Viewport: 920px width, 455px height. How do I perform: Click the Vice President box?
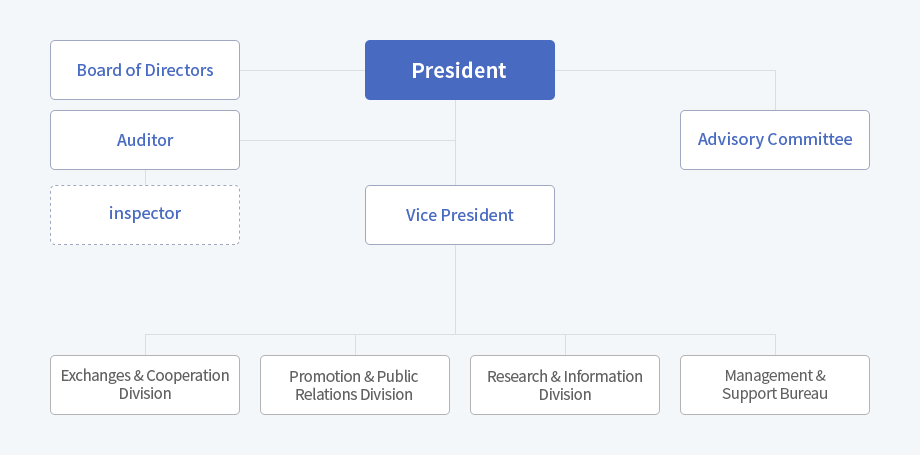point(459,215)
